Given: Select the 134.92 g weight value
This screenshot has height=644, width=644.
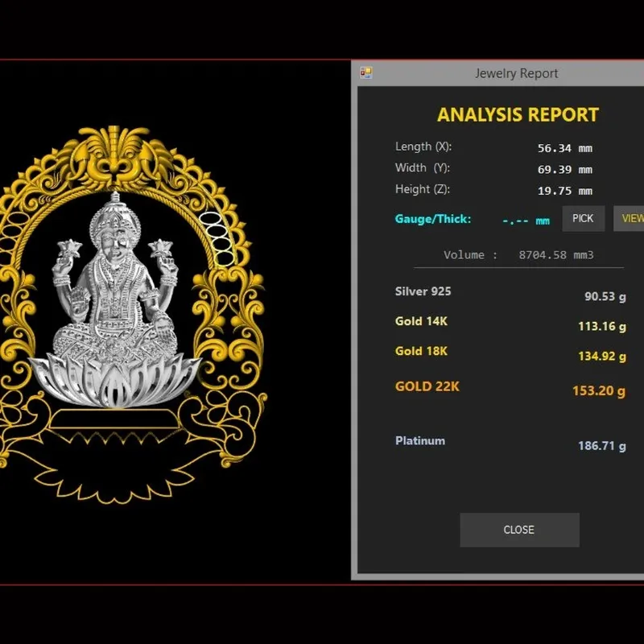Looking at the screenshot, I should (x=602, y=356).
